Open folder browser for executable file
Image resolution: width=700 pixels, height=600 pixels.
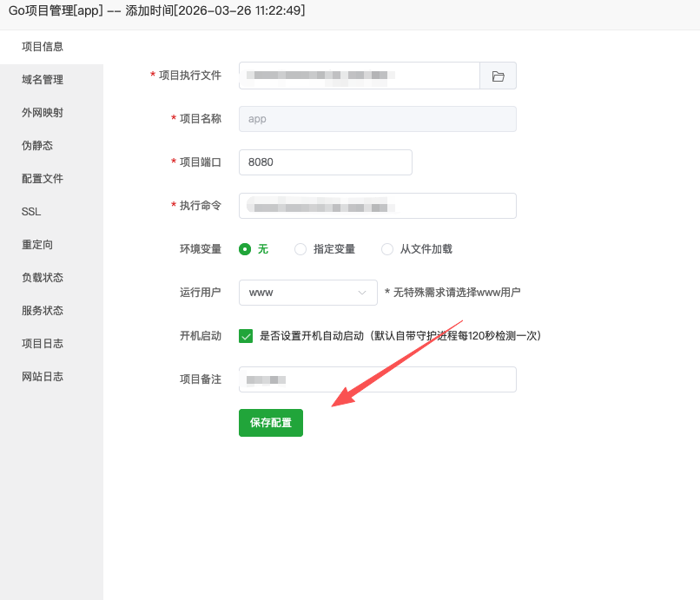498,76
